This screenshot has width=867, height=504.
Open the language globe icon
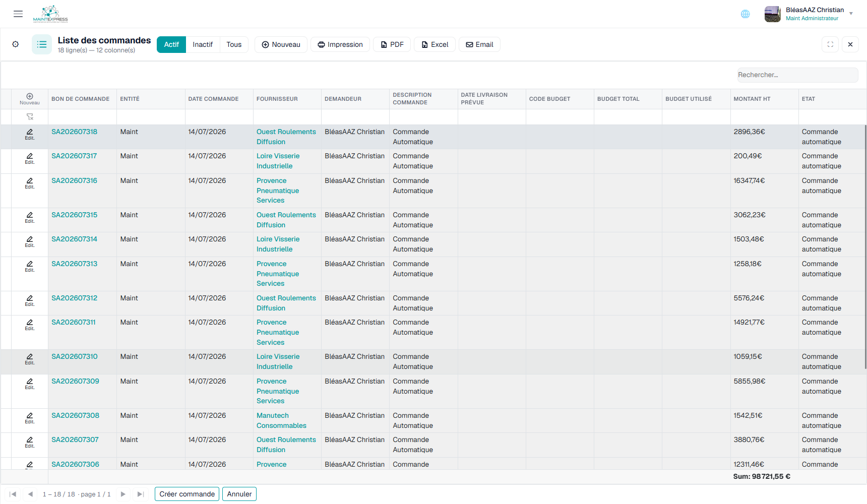(746, 14)
